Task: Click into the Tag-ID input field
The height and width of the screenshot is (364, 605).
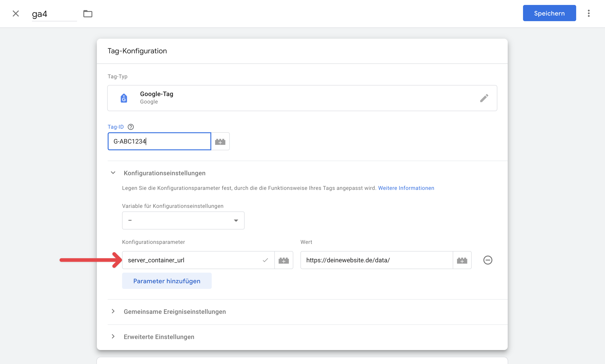Action: [x=159, y=142]
